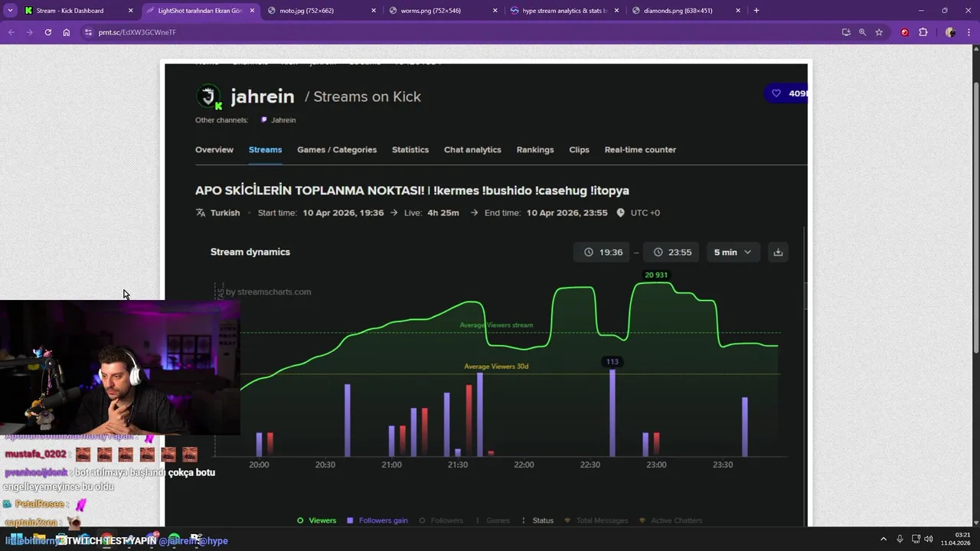Screen dimensions: 980x551
Task: Open the Rankings section
Action: pos(535,149)
